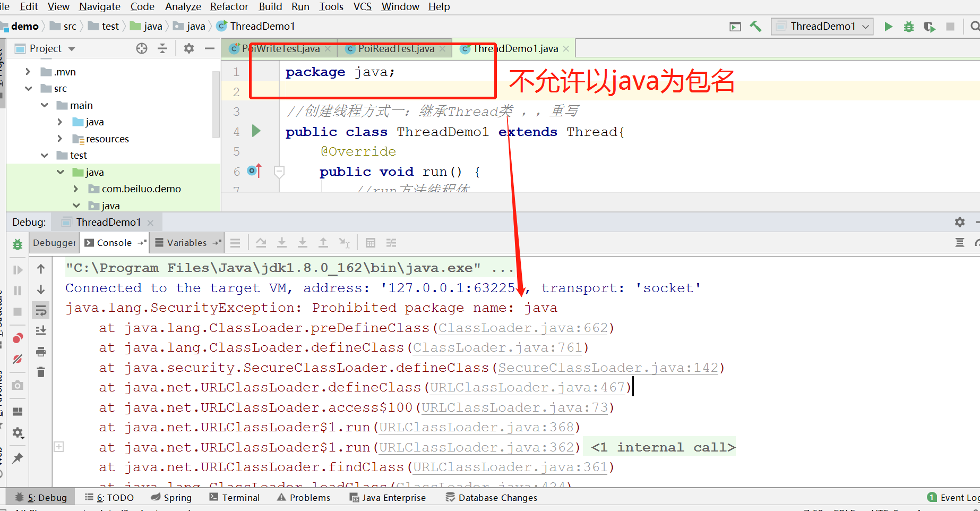This screenshot has height=511, width=980.
Task: Click the src breadcrumb in navigation bar
Action: pyautogui.click(x=64, y=26)
